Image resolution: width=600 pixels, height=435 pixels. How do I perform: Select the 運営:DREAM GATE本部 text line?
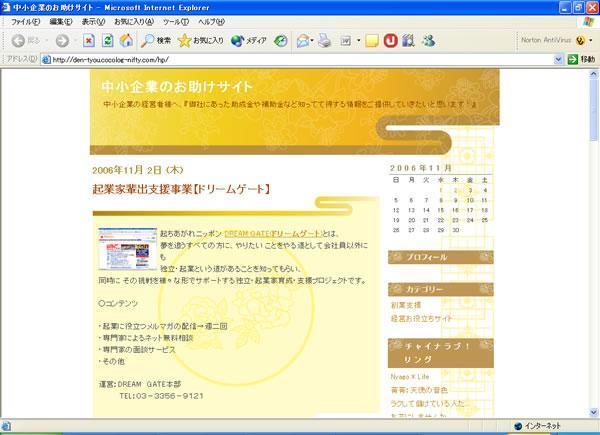point(140,384)
